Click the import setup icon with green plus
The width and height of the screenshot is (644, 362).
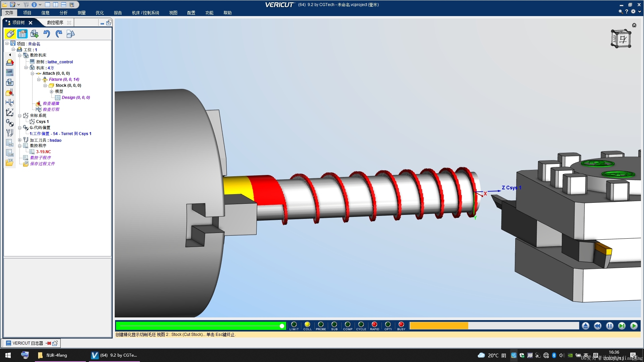(x=35, y=34)
